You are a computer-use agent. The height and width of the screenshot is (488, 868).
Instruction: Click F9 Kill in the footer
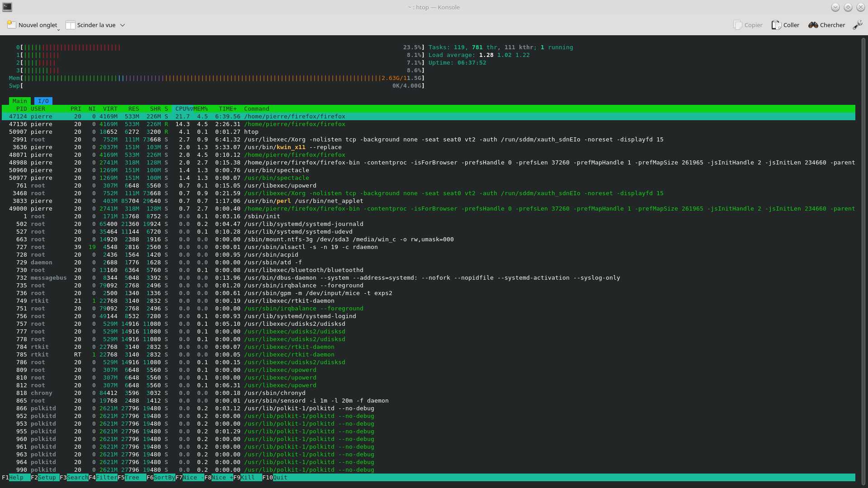pyautogui.click(x=248, y=477)
